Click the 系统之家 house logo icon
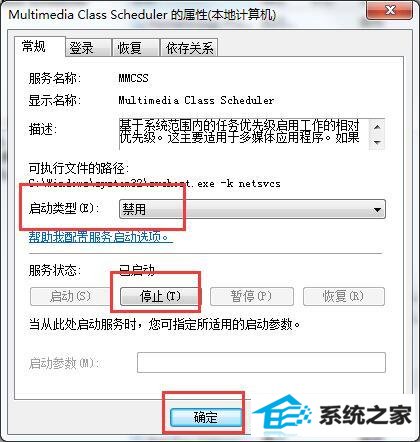Viewport: 420px width, 442px height. [283, 413]
